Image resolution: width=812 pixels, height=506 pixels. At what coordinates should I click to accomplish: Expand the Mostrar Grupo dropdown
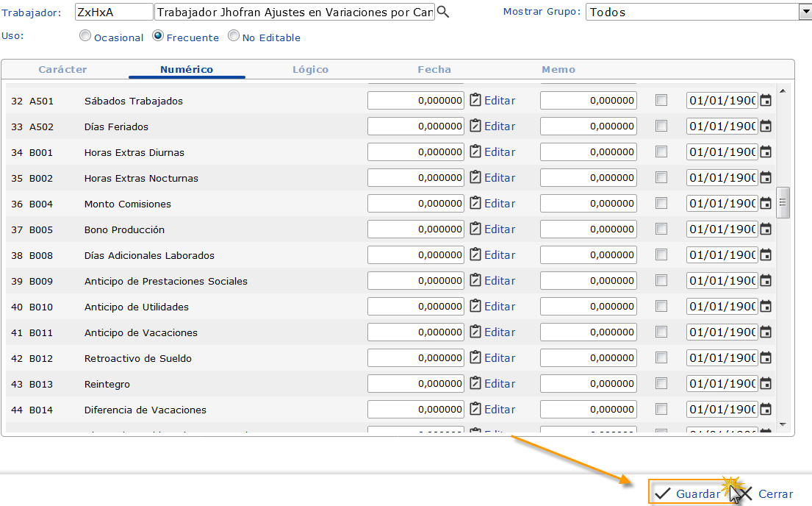click(x=805, y=12)
